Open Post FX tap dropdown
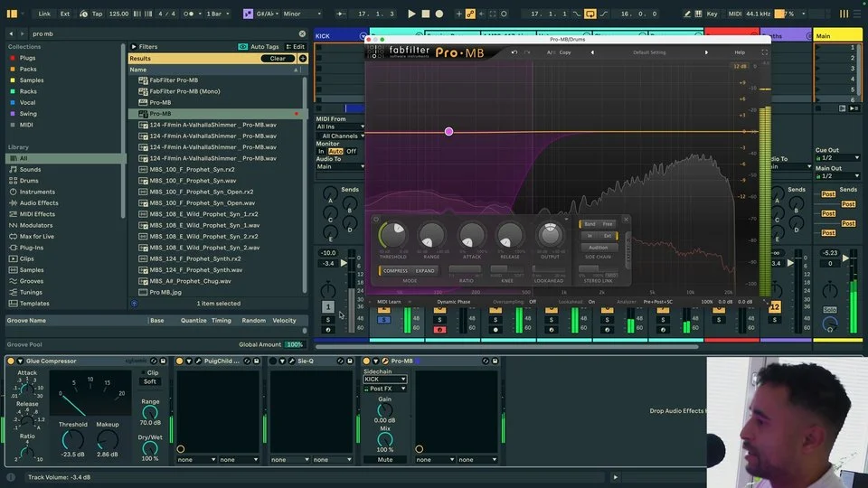Image resolution: width=868 pixels, height=488 pixels. tap(385, 389)
